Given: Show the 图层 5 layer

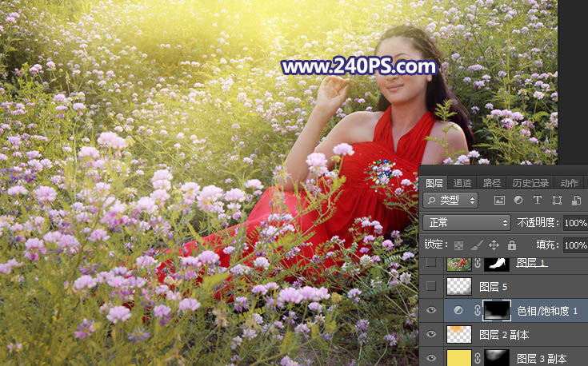Looking at the screenshot, I should click(431, 286).
